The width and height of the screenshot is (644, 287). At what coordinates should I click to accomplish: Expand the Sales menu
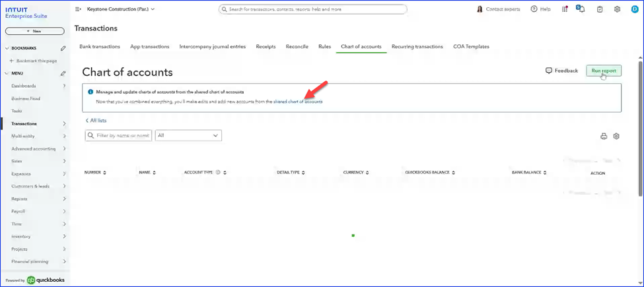coord(65,162)
